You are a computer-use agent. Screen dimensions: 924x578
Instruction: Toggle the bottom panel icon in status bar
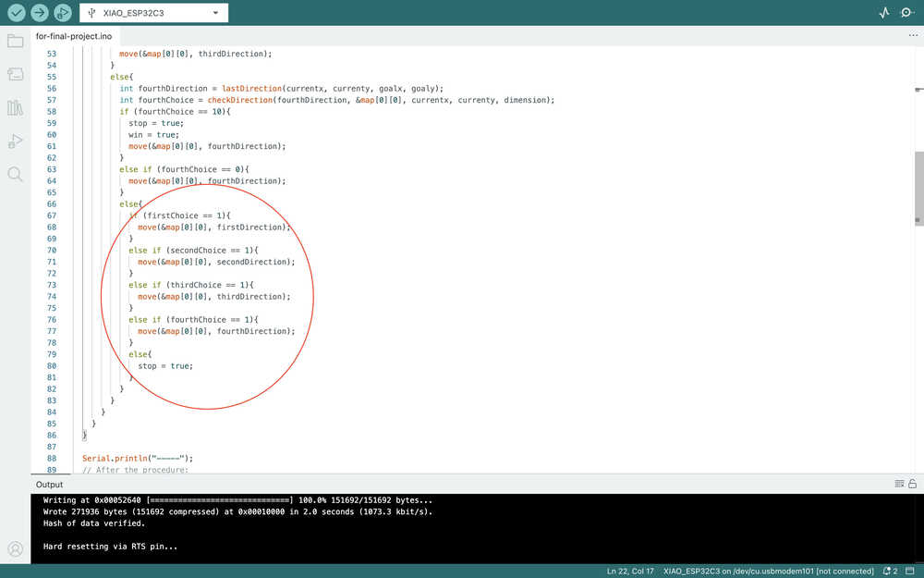[910, 571]
